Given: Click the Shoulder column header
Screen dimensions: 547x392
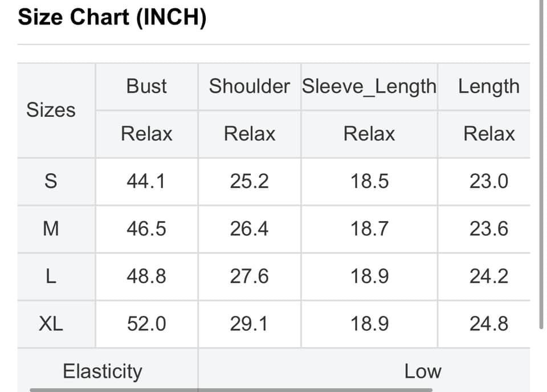Looking at the screenshot, I should click(250, 87).
